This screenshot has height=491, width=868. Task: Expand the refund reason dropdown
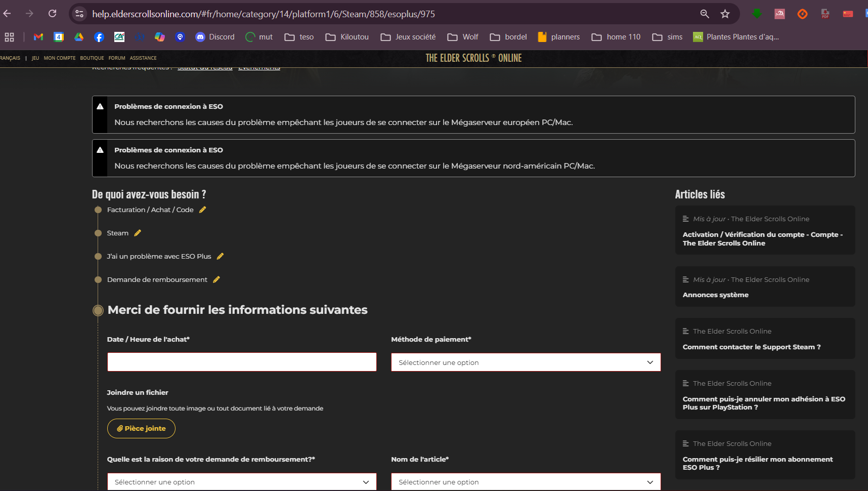point(242,482)
